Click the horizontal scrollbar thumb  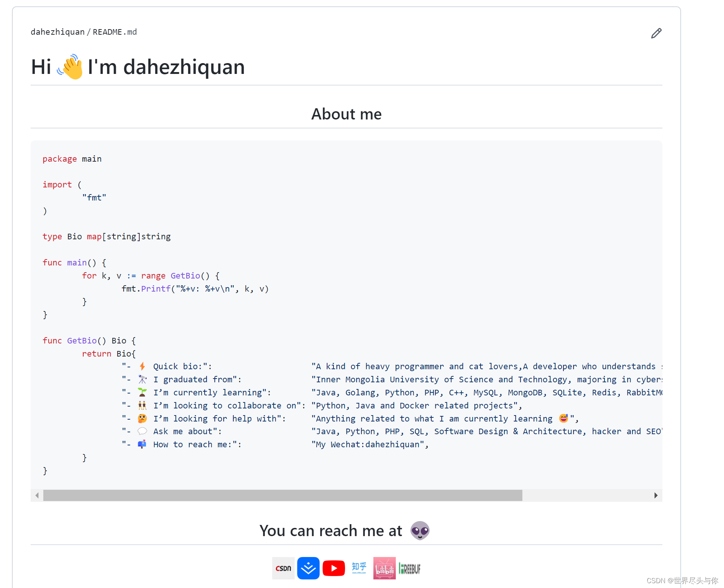point(282,495)
